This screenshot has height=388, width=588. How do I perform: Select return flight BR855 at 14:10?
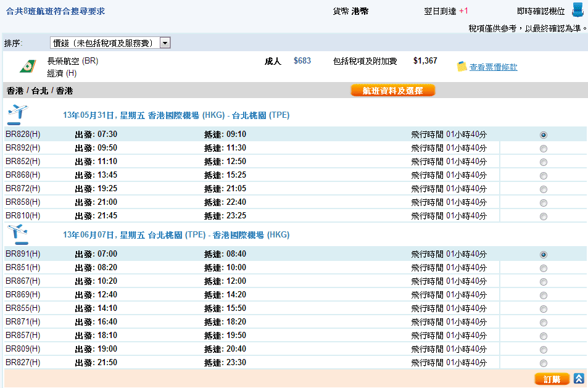(x=543, y=309)
